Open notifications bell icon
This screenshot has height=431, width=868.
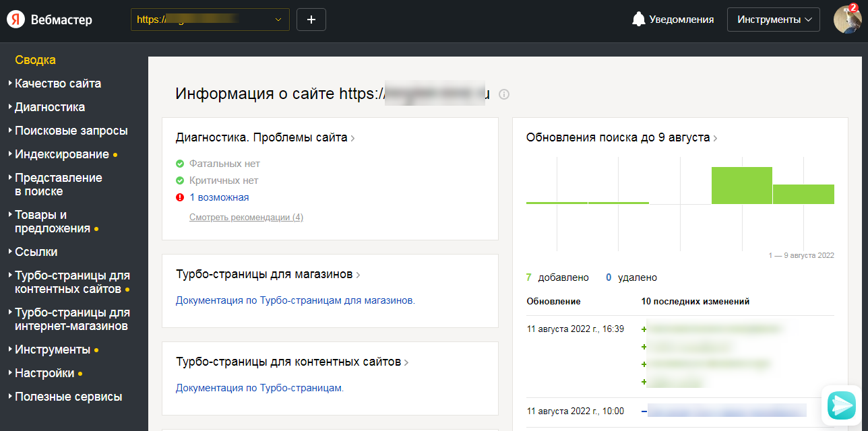coord(638,20)
